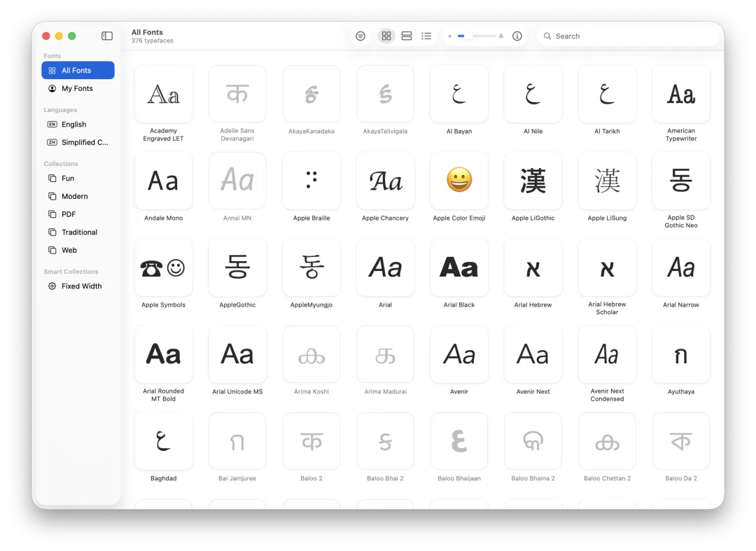The width and height of the screenshot is (756, 551).
Task: Select Ayuthaya font tile
Action: (x=681, y=355)
